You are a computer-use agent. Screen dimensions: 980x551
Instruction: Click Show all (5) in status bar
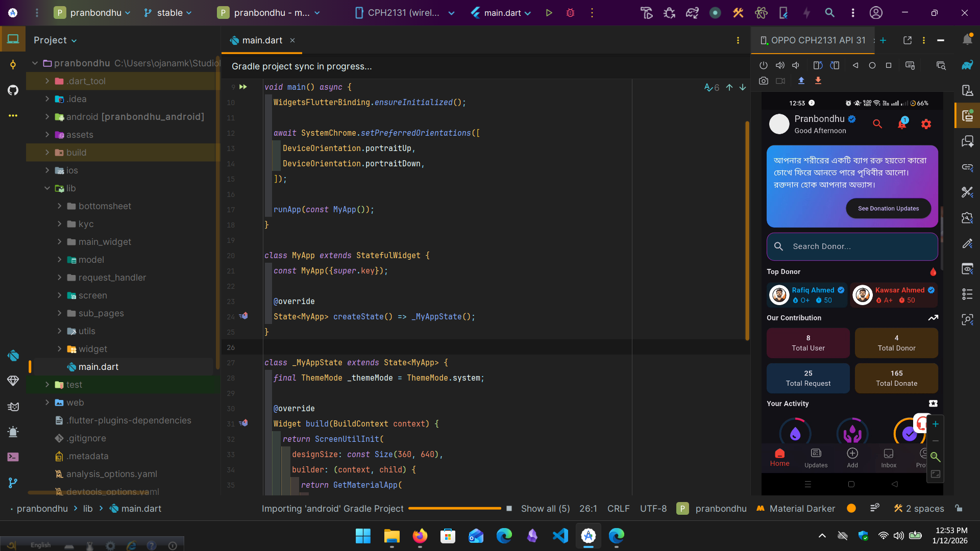click(545, 509)
